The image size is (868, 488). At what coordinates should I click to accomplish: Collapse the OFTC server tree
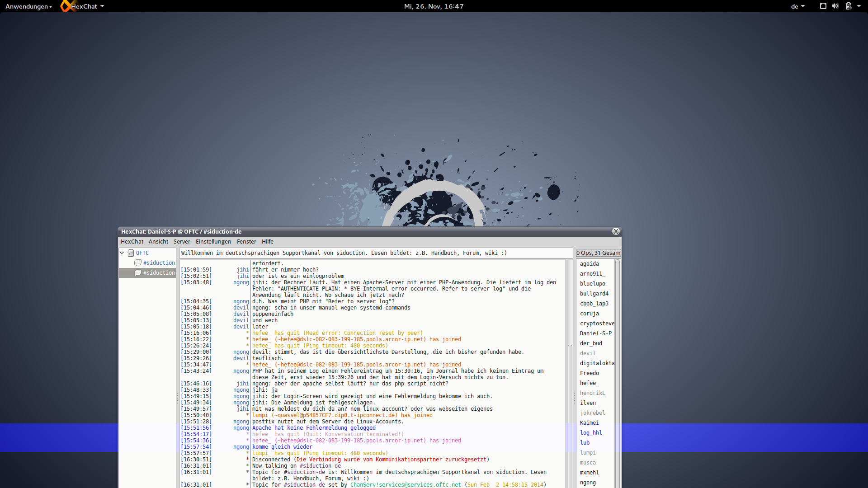click(122, 253)
